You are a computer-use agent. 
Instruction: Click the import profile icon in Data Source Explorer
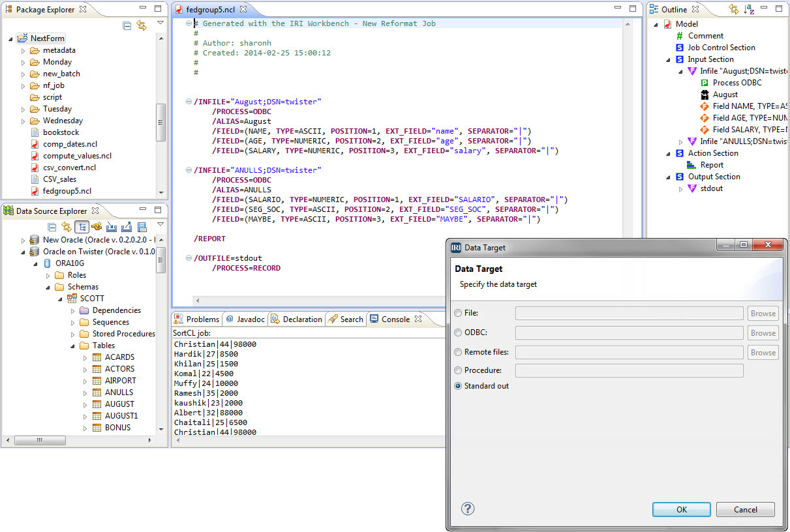110,226
